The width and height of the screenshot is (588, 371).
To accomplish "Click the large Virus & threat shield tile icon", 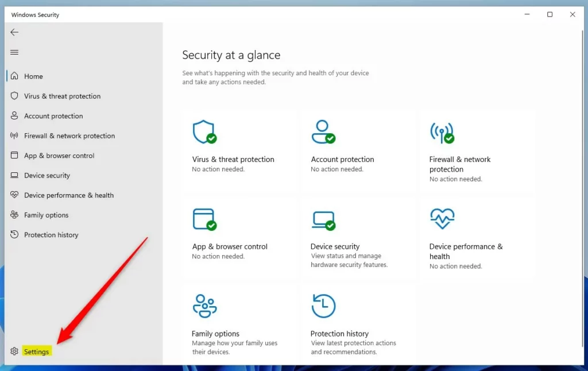I will pos(204,132).
